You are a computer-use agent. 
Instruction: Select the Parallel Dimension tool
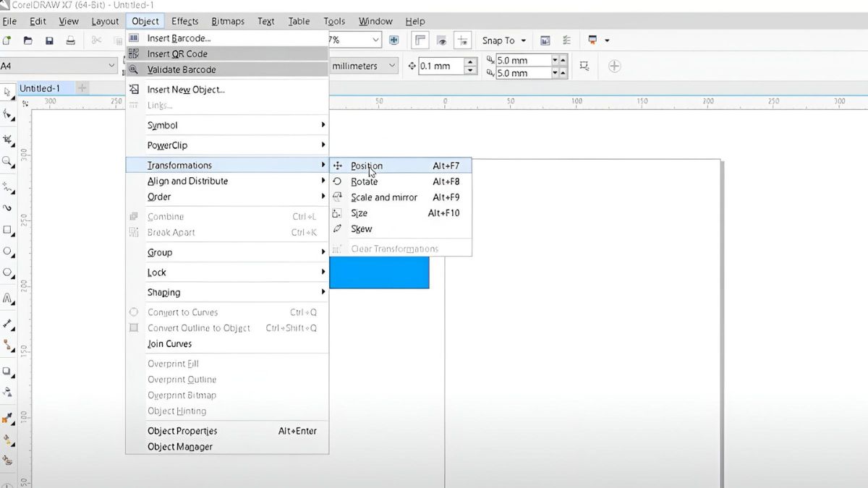tap(7, 323)
